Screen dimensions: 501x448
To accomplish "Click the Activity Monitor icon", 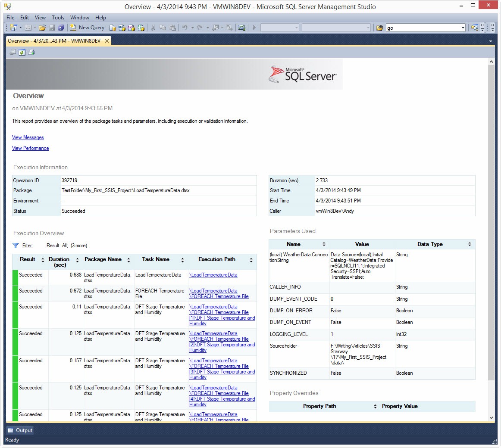I will [x=242, y=28].
